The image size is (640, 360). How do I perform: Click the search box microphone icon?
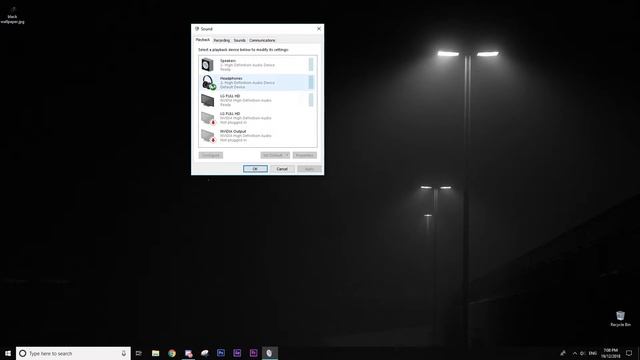tap(124, 353)
